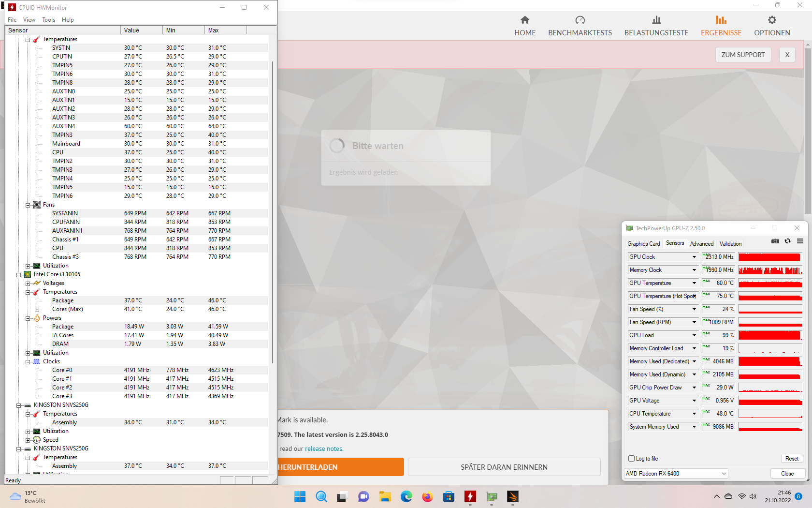The image size is (812, 508).
Task: Open the release notes link
Action: click(x=323, y=448)
